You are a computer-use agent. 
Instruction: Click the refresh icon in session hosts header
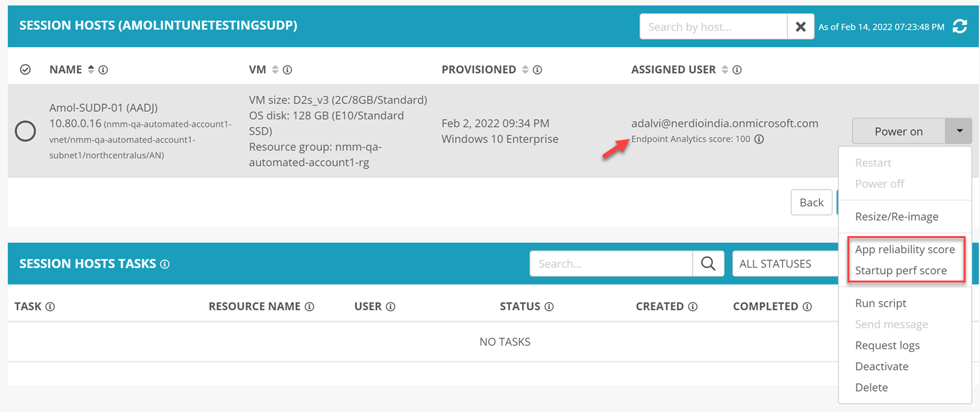pos(959,27)
